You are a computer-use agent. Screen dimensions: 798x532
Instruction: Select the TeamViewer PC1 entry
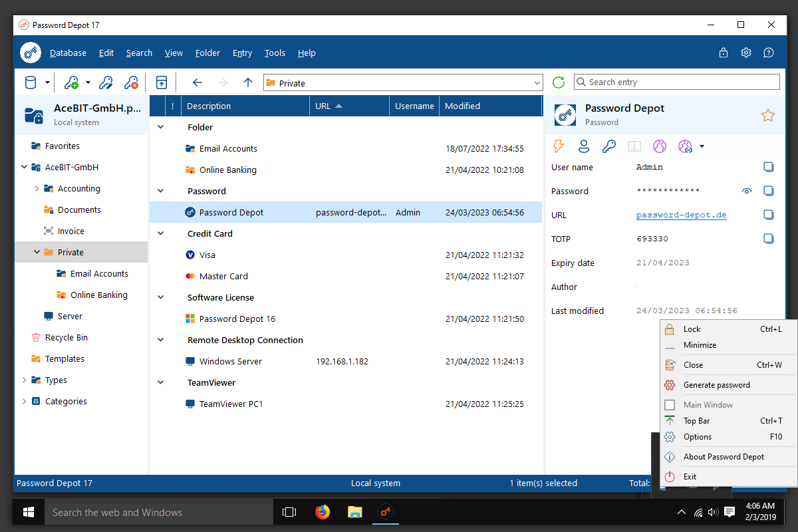pos(346,404)
